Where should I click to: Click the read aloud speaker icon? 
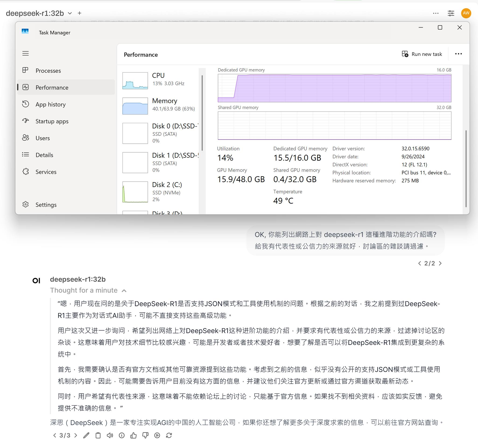pos(110,435)
